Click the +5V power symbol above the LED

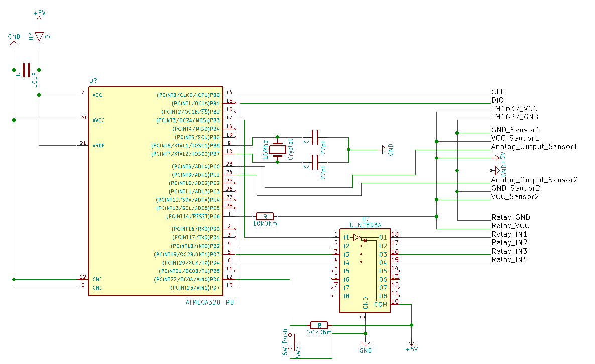coord(39,15)
